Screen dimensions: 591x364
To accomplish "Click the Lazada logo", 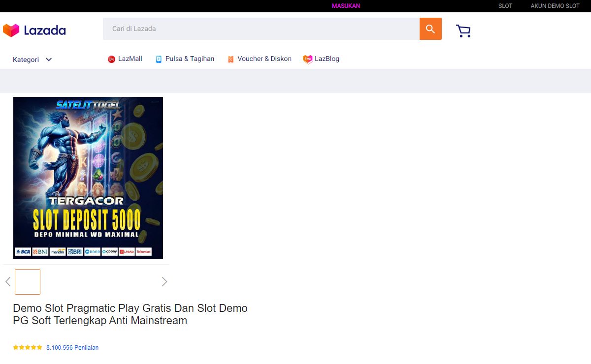I will click(x=34, y=30).
